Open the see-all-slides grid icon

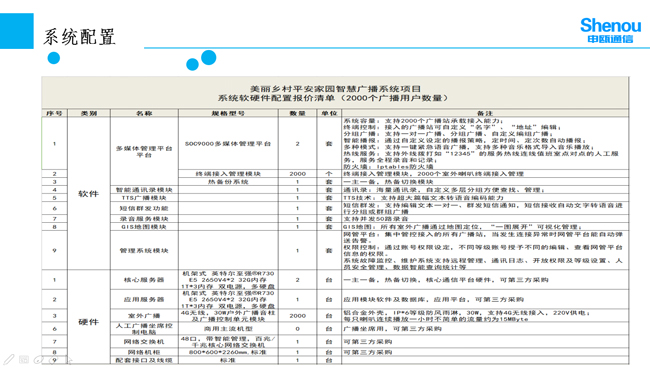click(x=24, y=359)
